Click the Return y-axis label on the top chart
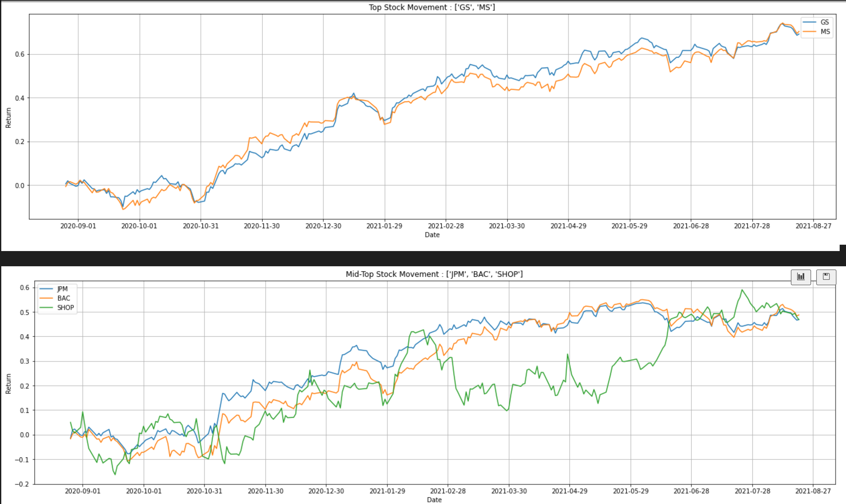This screenshot has height=504, width=846. coord(8,118)
